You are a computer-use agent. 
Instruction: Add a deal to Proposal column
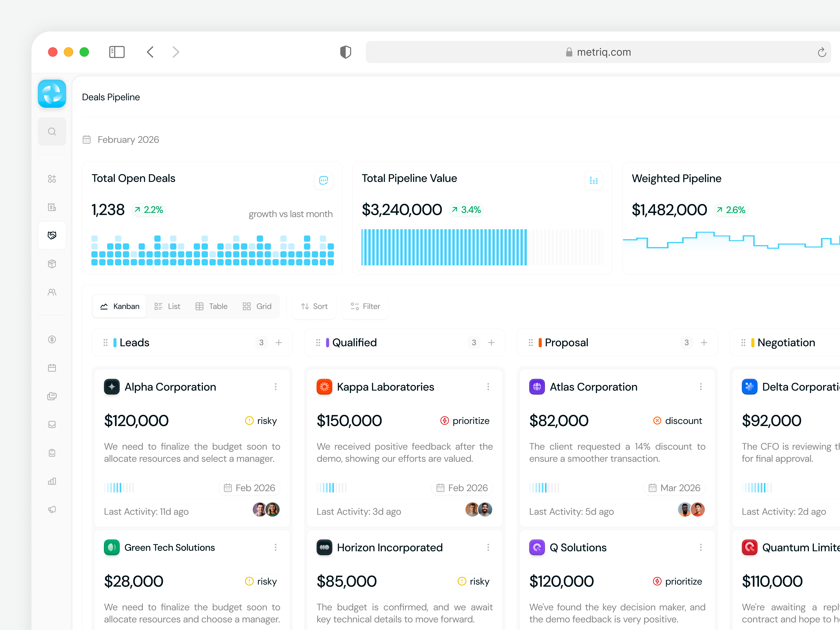click(704, 342)
